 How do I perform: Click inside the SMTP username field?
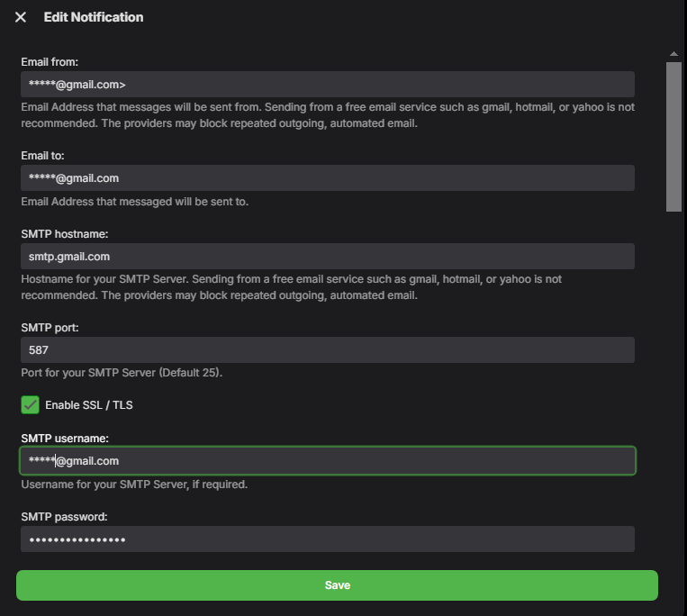(x=328, y=460)
